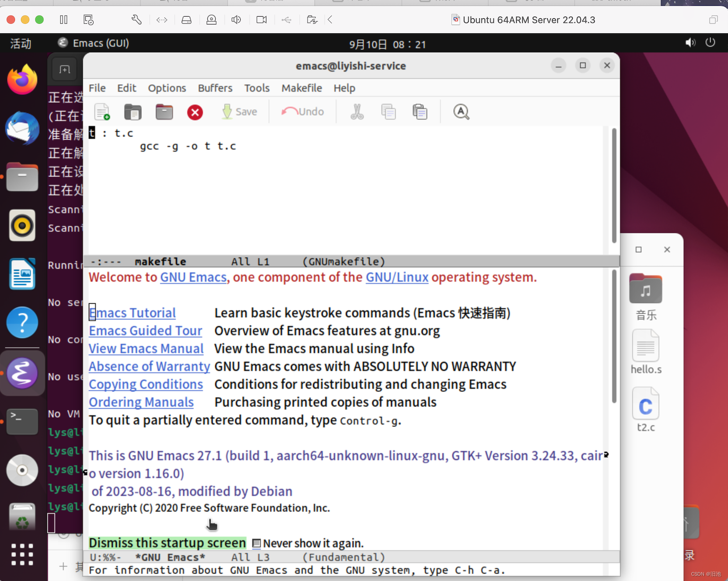The height and width of the screenshot is (581, 728).
Task: Follow the GNU Emacs link in welcome line
Action: click(193, 277)
